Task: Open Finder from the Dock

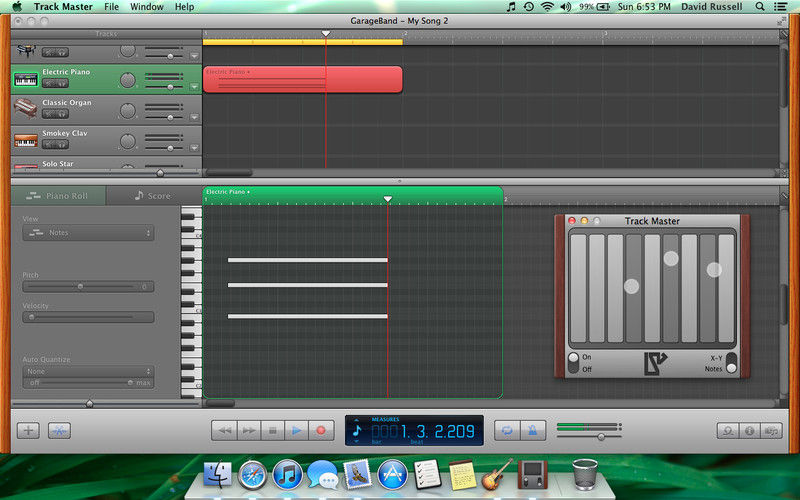Action: (x=217, y=474)
